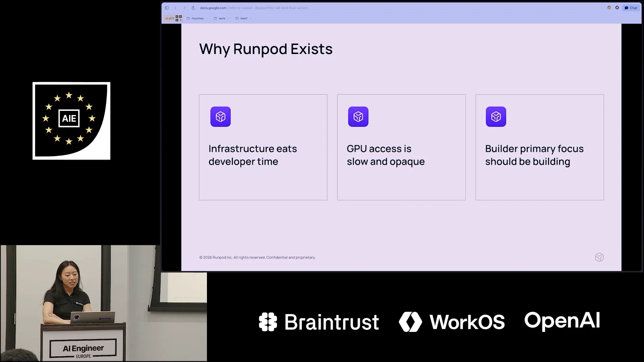644x362 pixels.
Task: Click the 'Why Runpod Exists' slide title
Action: coord(266,49)
